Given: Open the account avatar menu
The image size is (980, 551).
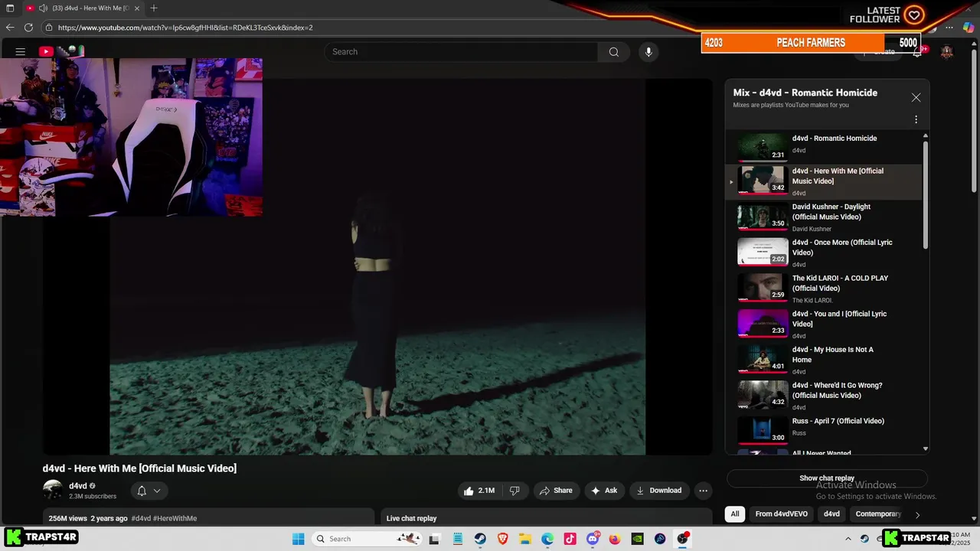Looking at the screenshot, I should coord(947,52).
